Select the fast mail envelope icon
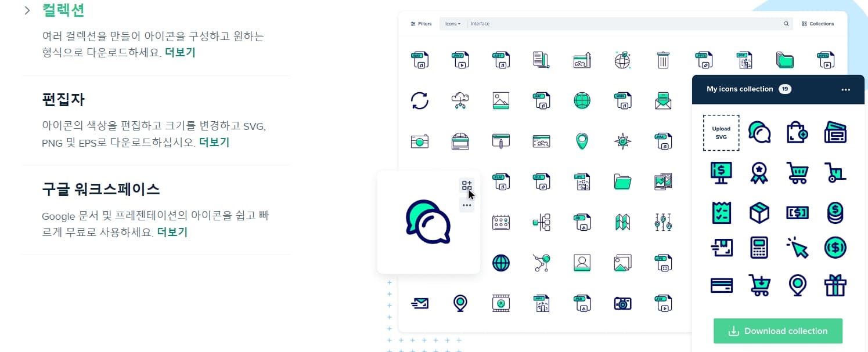Screen dimensions: 868x352 click(x=419, y=303)
